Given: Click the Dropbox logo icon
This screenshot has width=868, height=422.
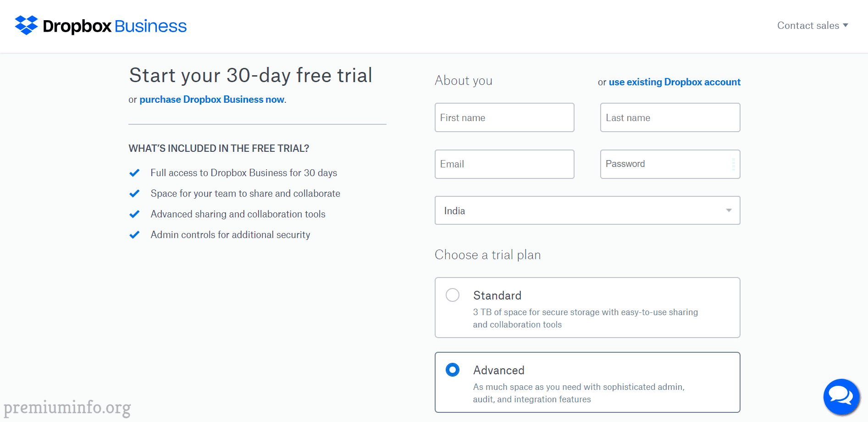Looking at the screenshot, I should (x=26, y=25).
